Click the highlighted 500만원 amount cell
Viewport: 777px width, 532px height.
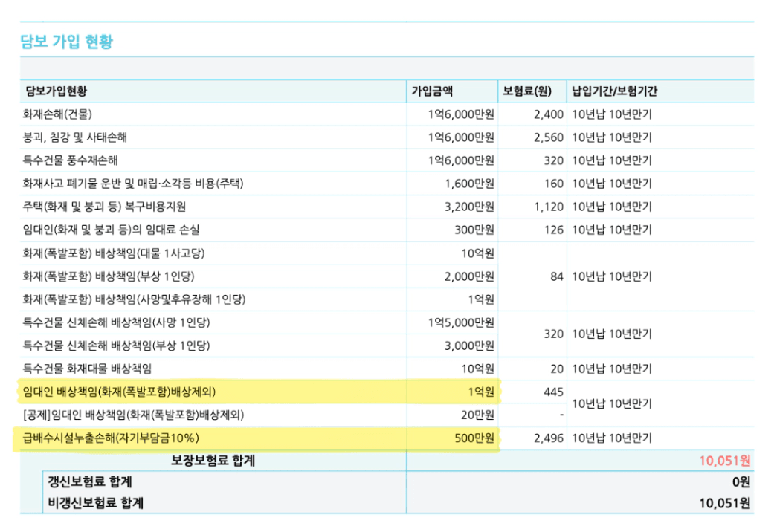[474, 438]
